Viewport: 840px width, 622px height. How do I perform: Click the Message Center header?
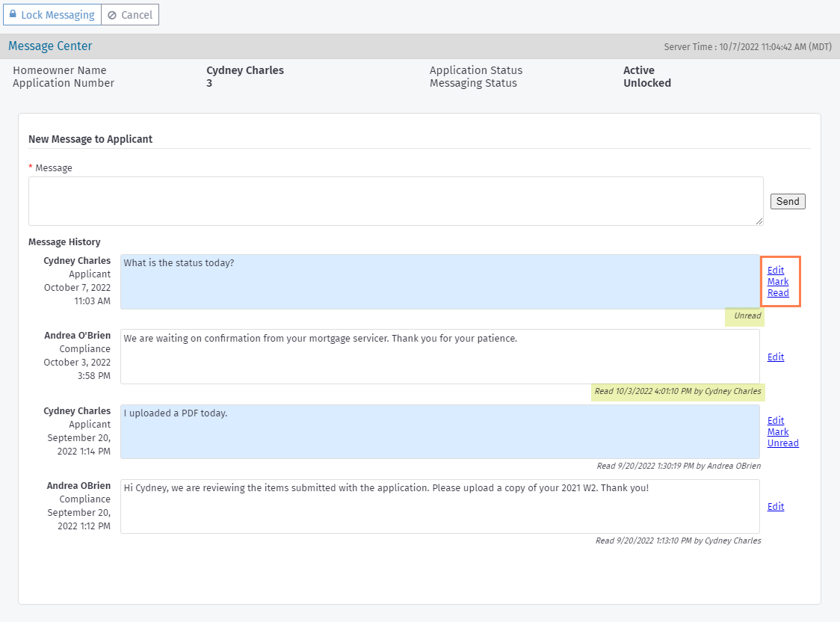tap(50, 46)
